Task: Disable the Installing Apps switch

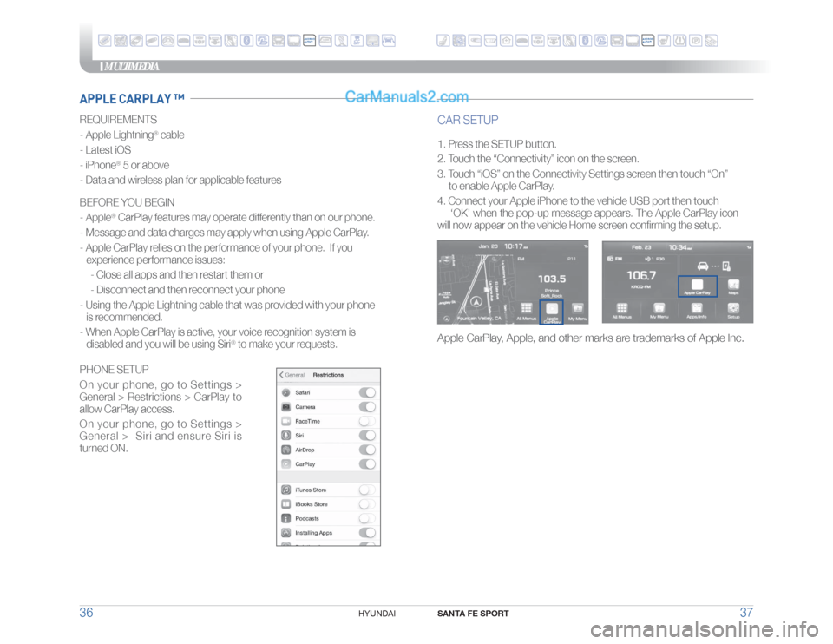Action: [x=367, y=533]
